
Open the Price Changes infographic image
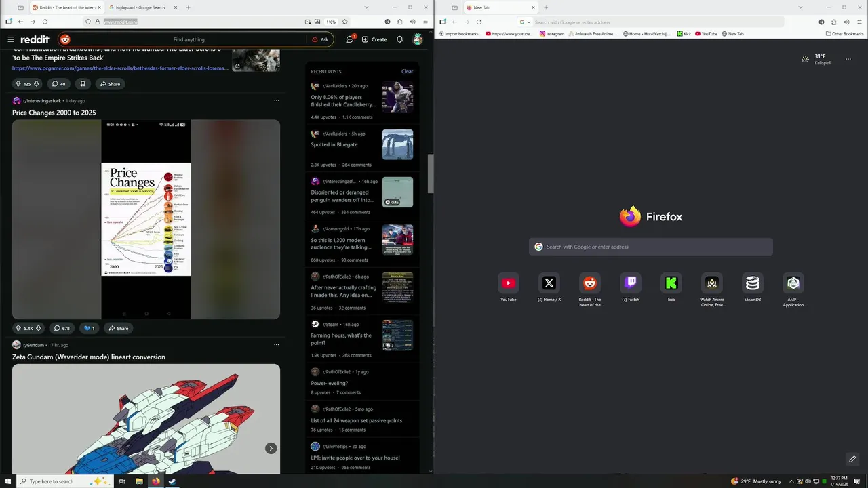point(146,219)
